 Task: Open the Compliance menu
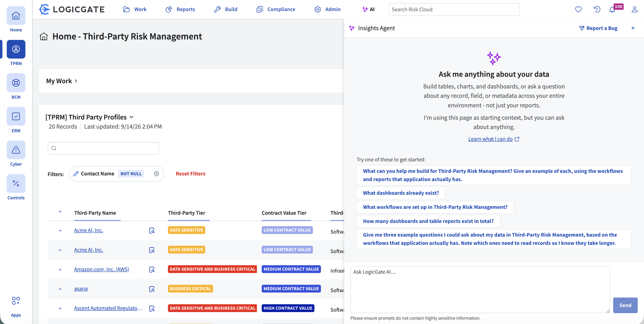276,9
